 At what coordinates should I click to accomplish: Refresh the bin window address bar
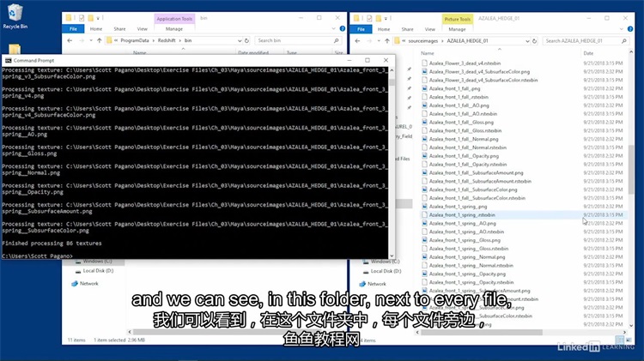pos(246,40)
